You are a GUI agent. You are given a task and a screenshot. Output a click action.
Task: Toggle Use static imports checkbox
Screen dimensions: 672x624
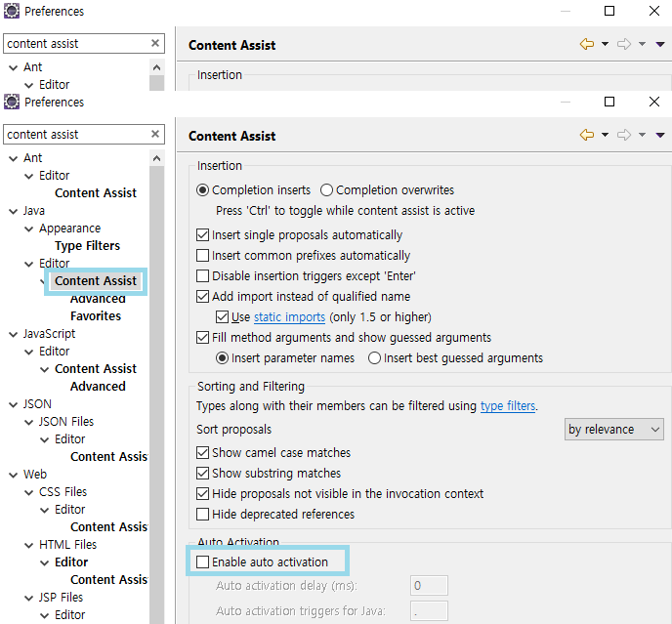(x=222, y=317)
